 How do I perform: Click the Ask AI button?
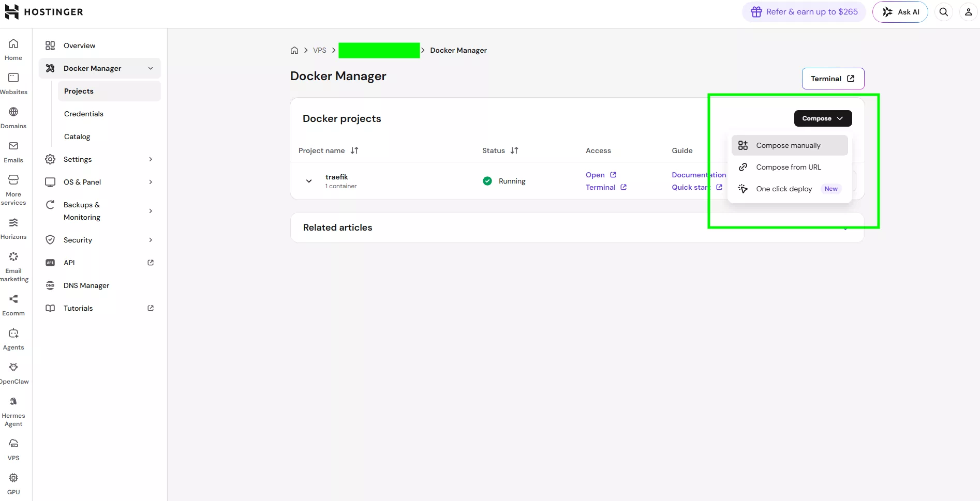coord(900,12)
